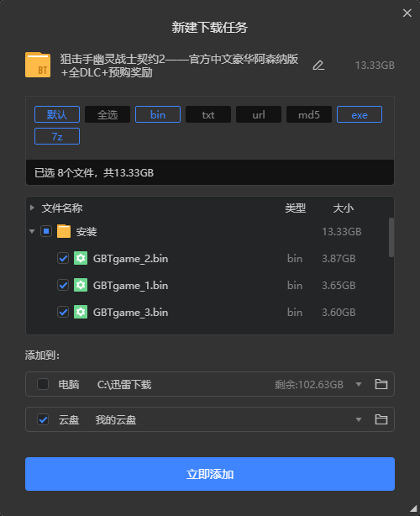Click the green file icon of GBTgame_1.bin
The image size is (420, 516).
(x=81, y=286)
